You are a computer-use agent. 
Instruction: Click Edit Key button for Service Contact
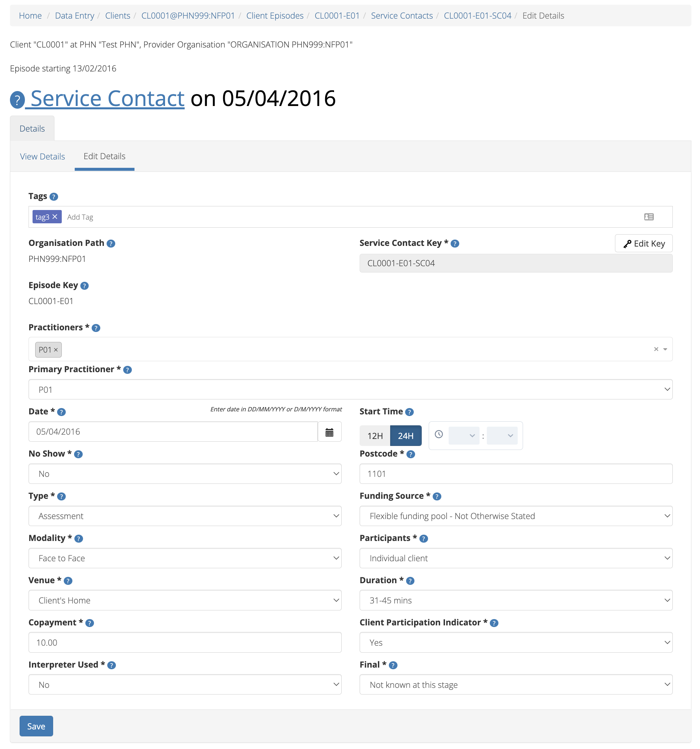point(644,244)
